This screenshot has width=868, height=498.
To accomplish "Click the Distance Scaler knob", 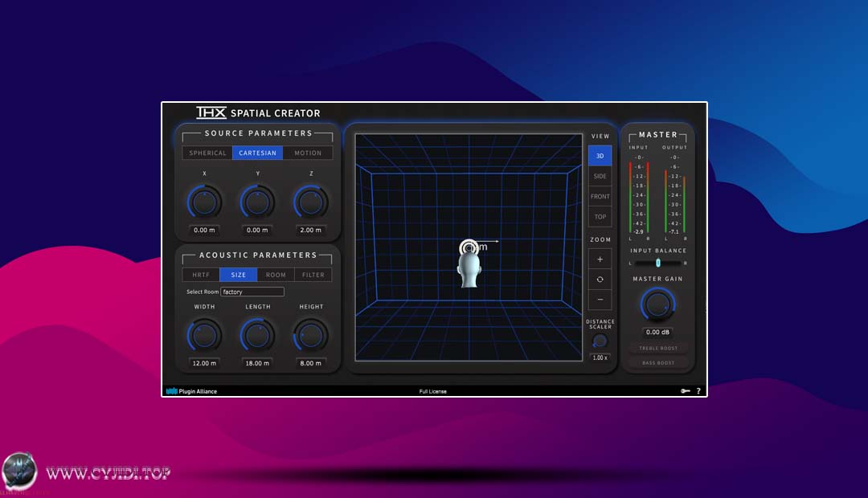I will (600, 341).
